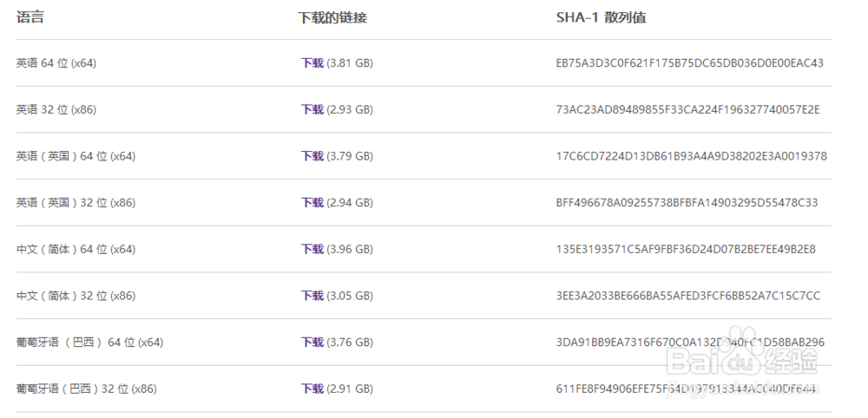Click the file size text (3.79 GB)
Viewport: 868px width, 418px height.
pos(350,156)
